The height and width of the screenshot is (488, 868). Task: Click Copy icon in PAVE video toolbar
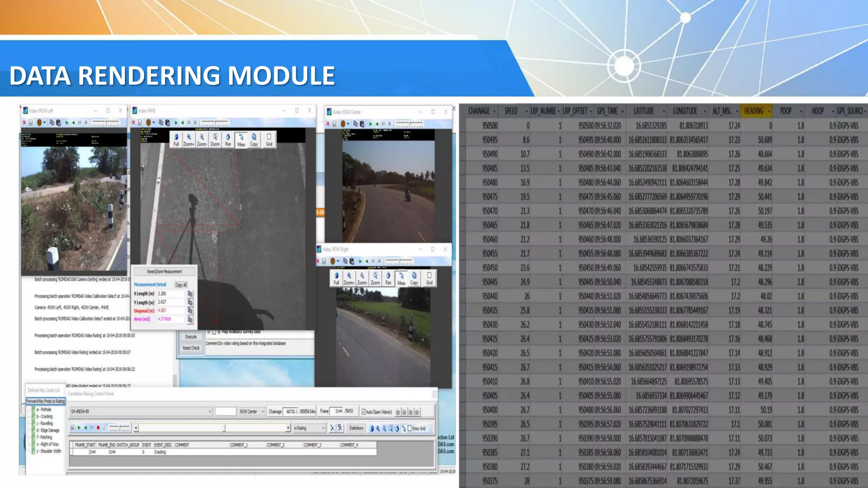pos(254,139)
